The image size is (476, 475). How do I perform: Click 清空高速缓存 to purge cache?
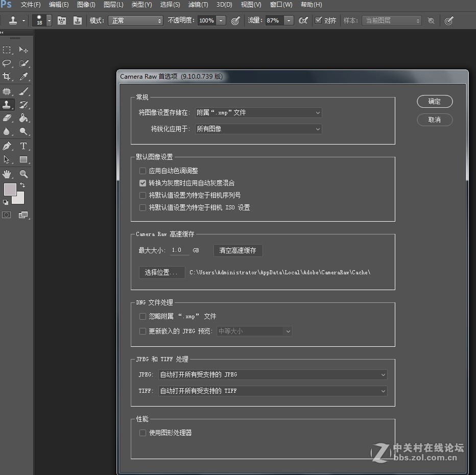coord(238,250)
